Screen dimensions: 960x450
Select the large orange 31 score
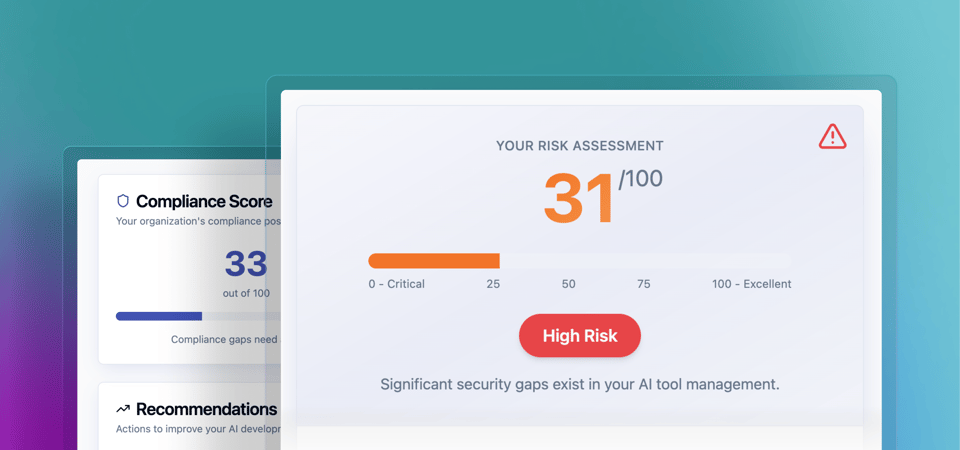pos(577,199)
